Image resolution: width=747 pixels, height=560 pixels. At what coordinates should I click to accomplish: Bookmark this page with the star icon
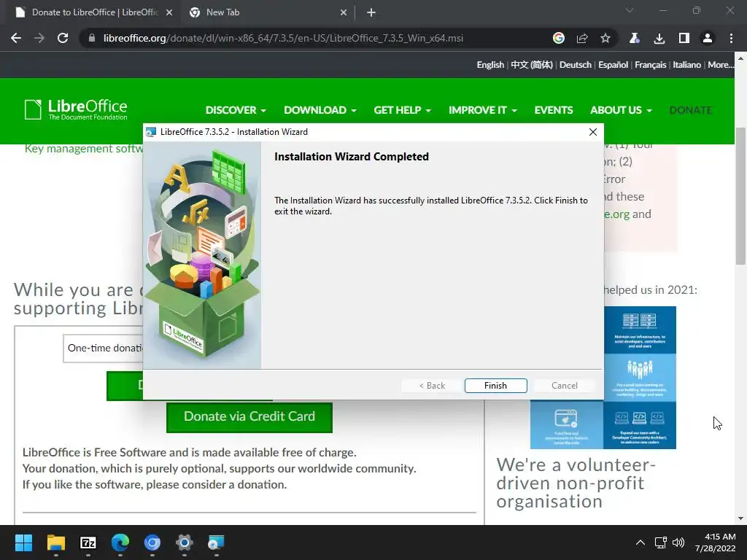pyautogui.click(x=605, y=38)
